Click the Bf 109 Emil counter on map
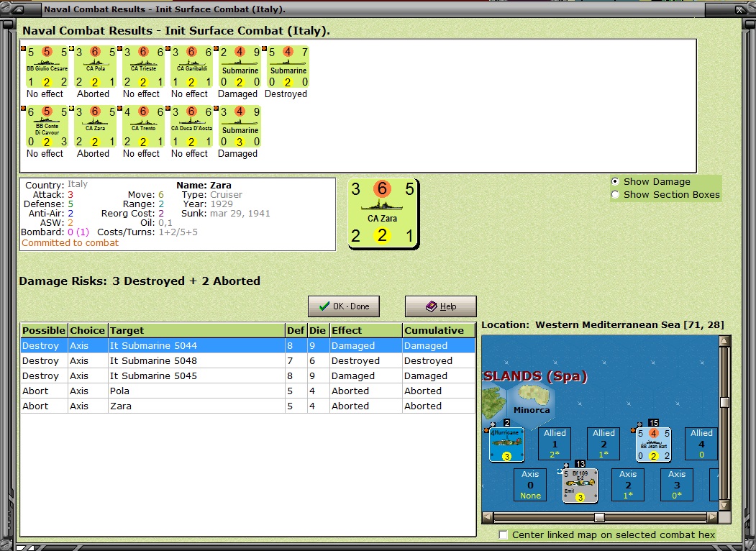This screenshot has width=756, height=551. pos(580,485)
